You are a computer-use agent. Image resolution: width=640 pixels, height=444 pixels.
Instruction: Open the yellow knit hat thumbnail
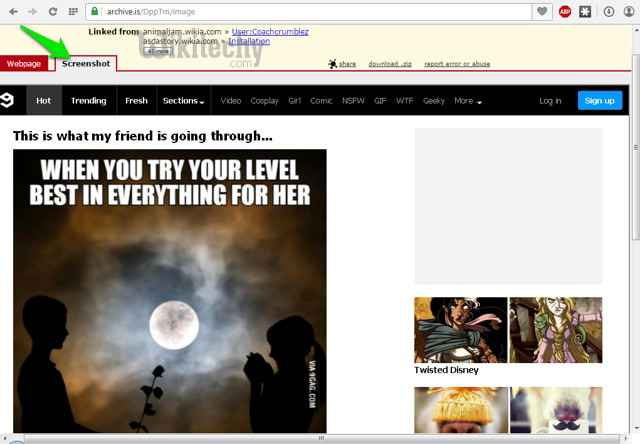point(461,410)
